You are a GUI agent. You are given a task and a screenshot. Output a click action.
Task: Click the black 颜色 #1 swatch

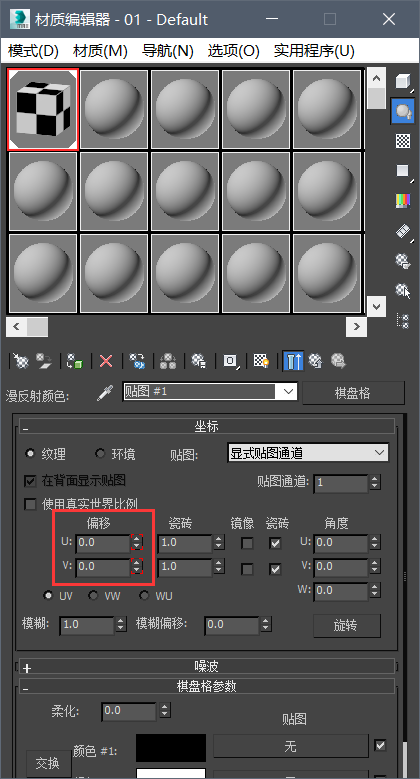(x=171, y=748)
